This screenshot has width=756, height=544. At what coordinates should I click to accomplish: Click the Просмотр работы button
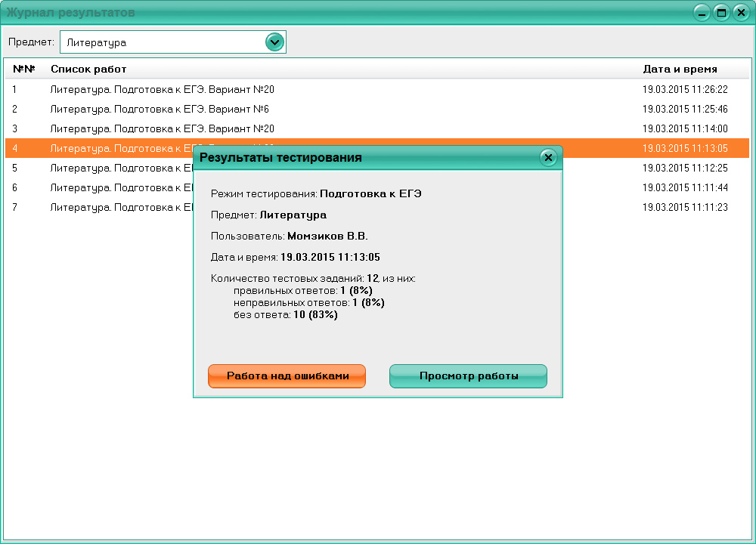point(468,376)
